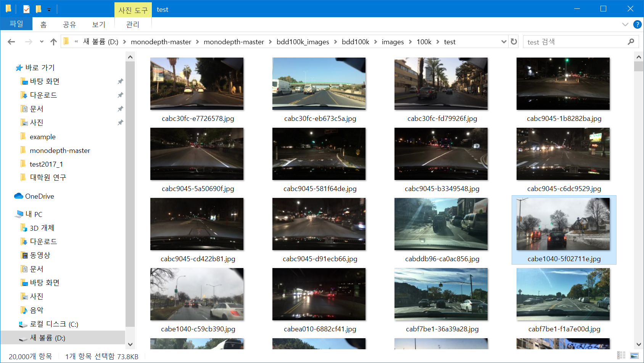Open the Help question mark icon

coord(637,24)
